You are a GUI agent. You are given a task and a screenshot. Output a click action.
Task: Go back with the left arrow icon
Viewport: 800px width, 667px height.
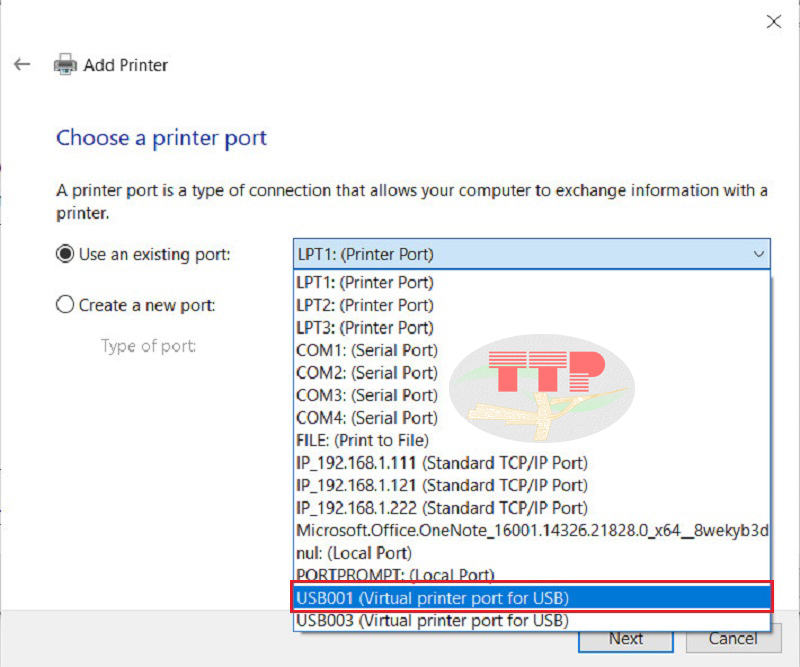click(22, 64)
